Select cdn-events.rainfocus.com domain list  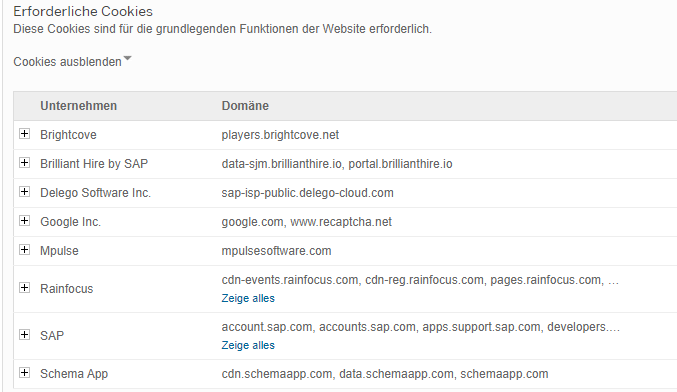420,280
